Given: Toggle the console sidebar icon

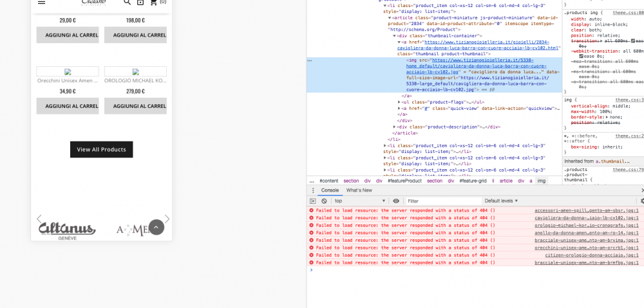Looking at the screenshot, I should click(x=313, y=201).
